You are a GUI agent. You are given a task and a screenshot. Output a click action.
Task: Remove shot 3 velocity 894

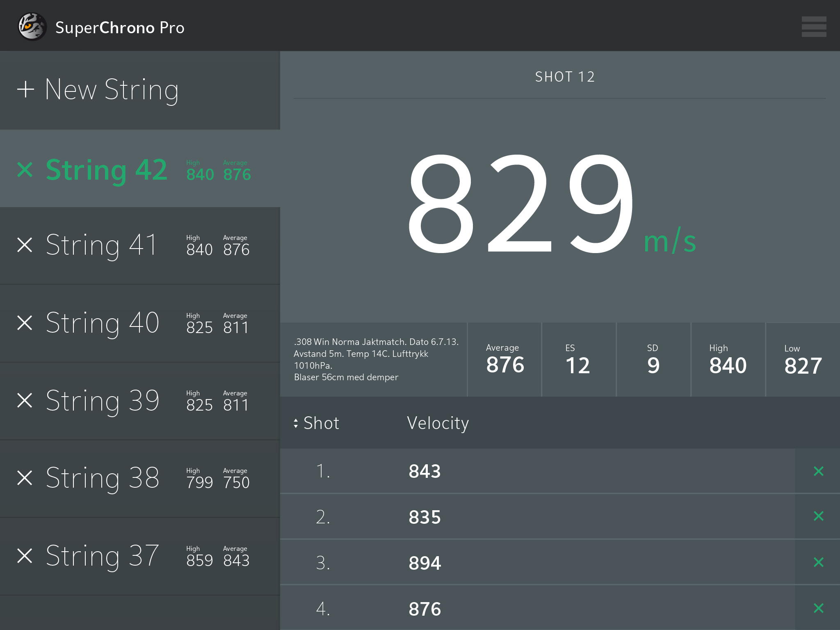(818, 562)
